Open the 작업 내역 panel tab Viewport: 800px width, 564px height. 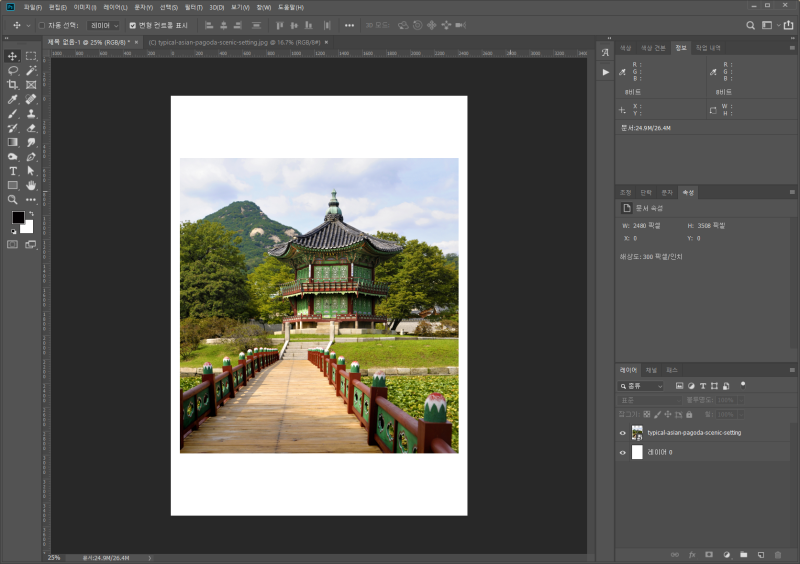coord(708,48)
